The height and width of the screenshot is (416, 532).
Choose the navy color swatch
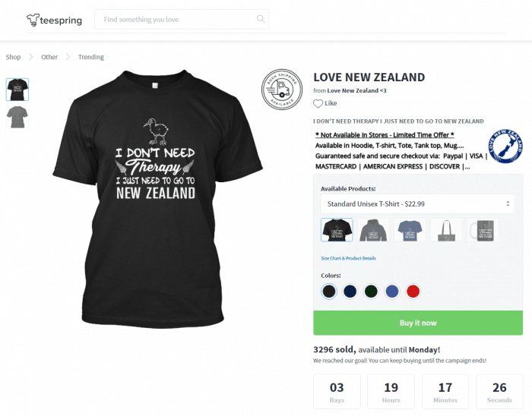[x=350, y=292]
